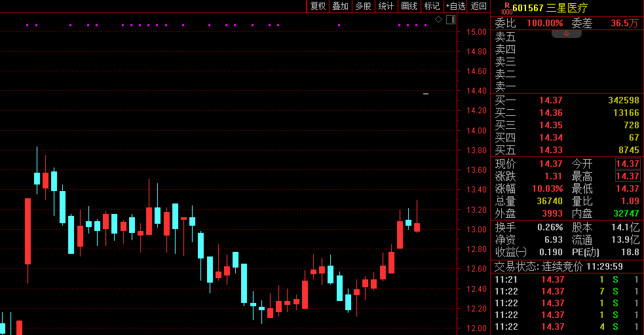The height and width of the screenshot is (335, 644).
Task: Toggle the side panel layout icon
Action: 451,19
